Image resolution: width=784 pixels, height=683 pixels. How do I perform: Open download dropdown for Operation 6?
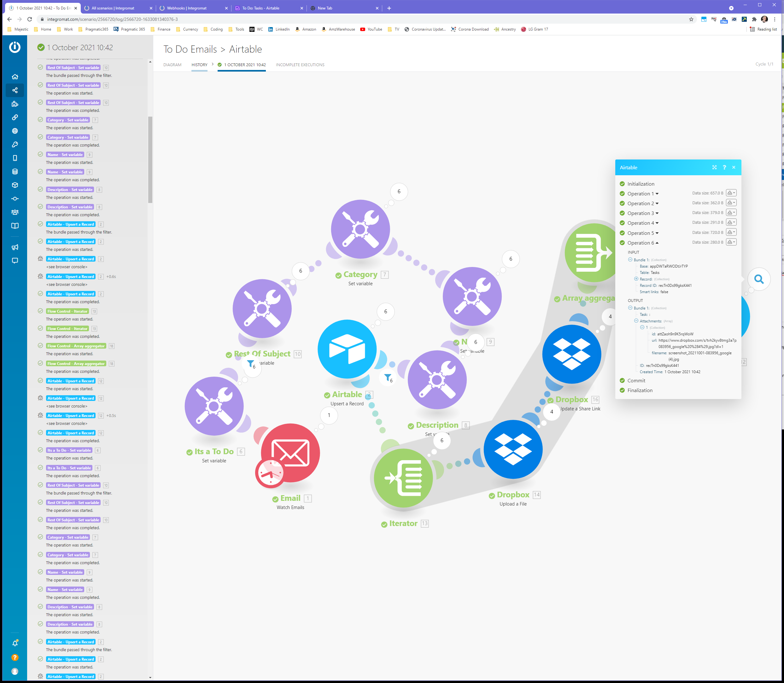pos(731,242)
